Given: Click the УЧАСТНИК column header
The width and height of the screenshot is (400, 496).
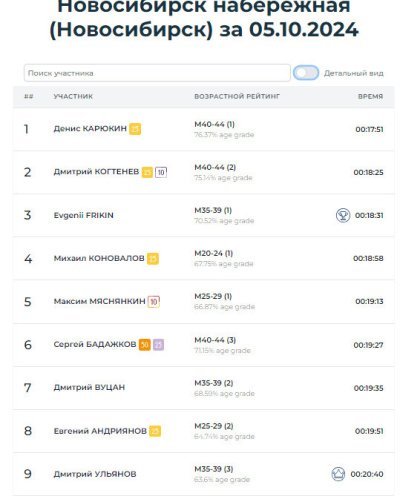Looking at the screenshot, I should [73, 96].
